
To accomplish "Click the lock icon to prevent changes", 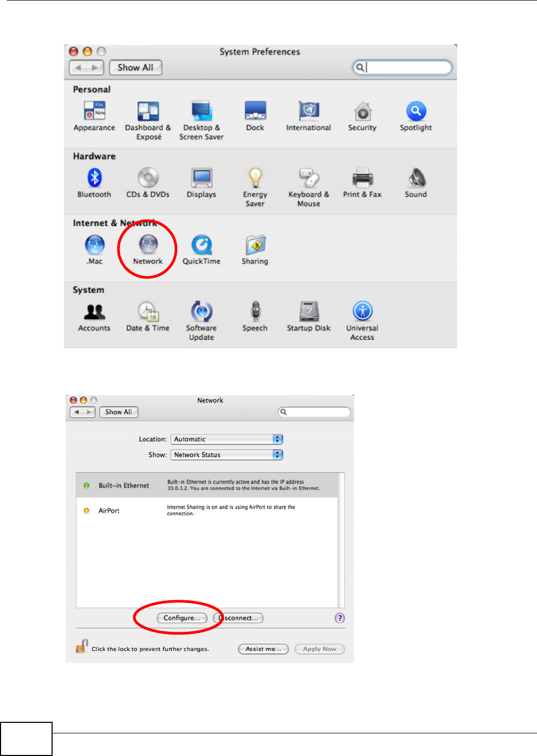I will click(82, 647).
